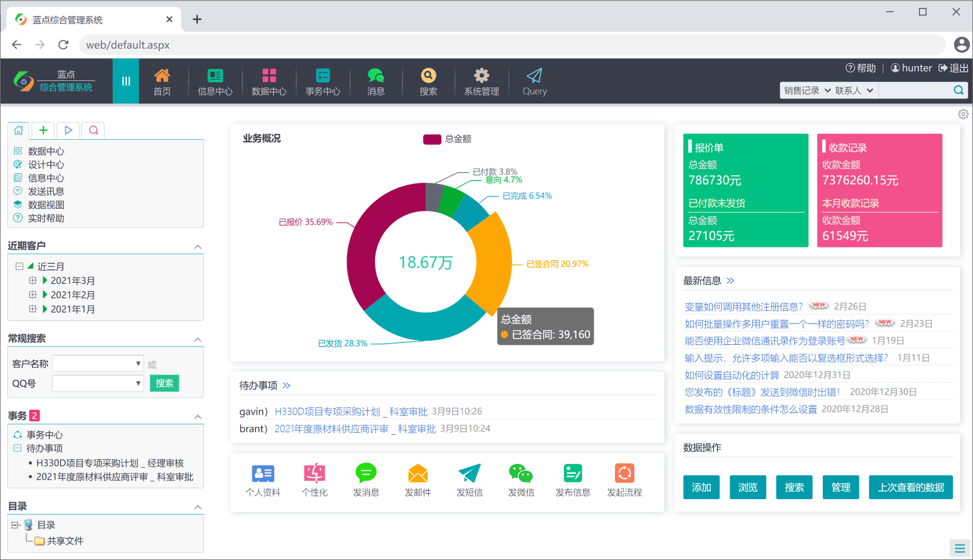Screen dimensions: 973x560
Task: Open 搜索 in top navigation
Action: click(428, 81)
